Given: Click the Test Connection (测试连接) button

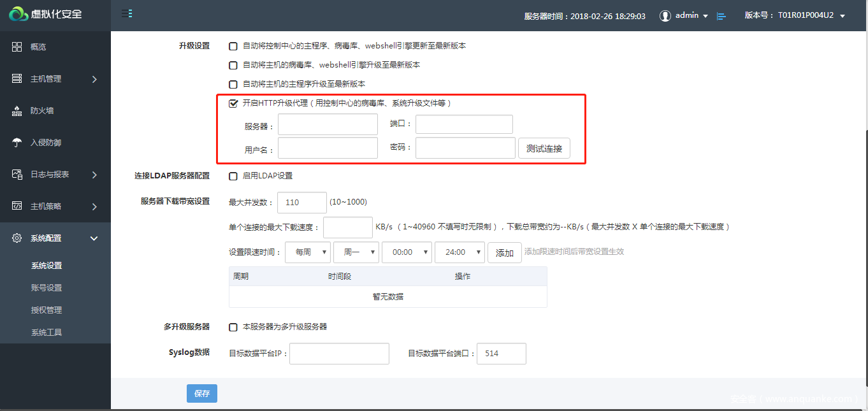Looking at the screenshot, I should click(x=544, y=148).
